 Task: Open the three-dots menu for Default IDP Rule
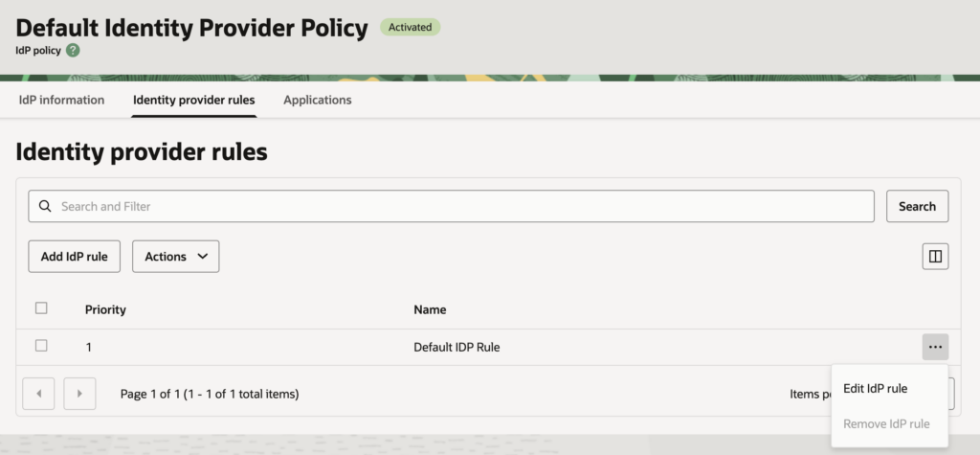(935, 347)
